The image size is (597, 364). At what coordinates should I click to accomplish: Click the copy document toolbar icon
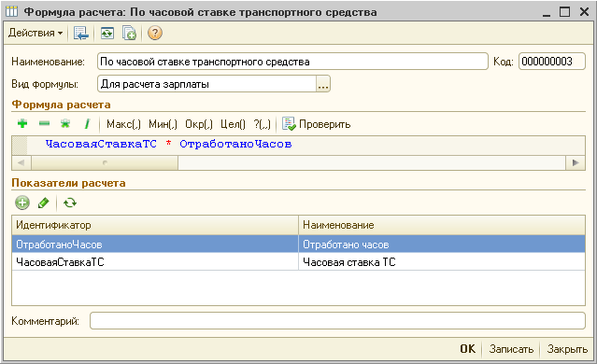129,33
